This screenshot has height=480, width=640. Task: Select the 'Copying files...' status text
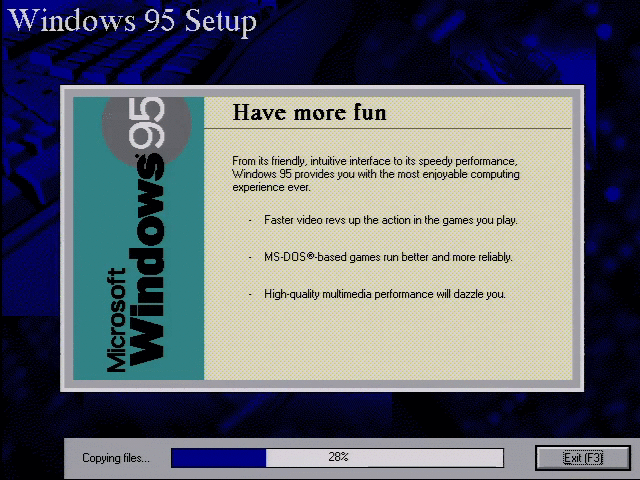tap(116, 458)
